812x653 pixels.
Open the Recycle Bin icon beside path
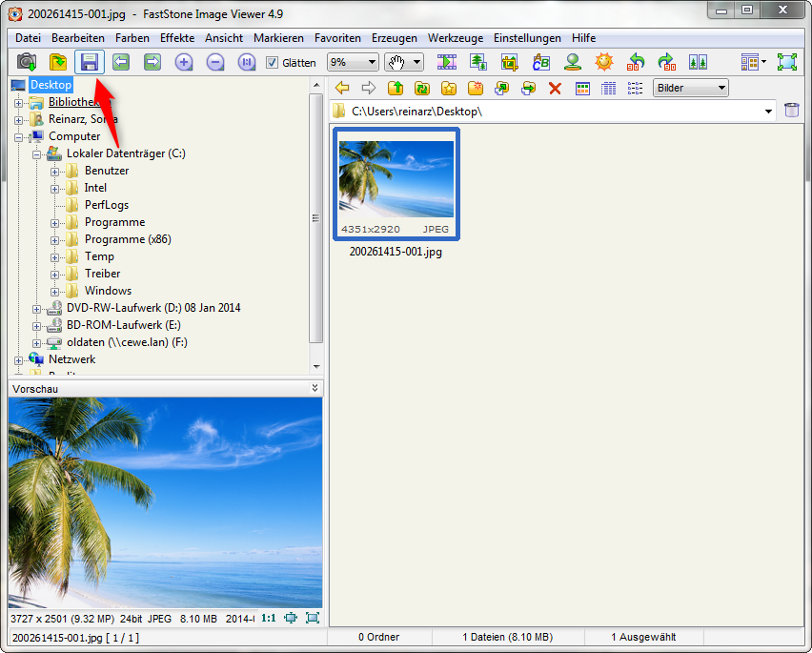coord(792,111)
